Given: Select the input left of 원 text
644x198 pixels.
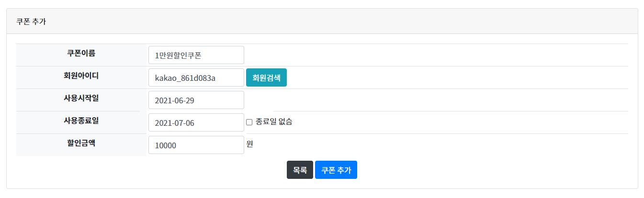Looking at the screenshot, I should tap(196, 145).
